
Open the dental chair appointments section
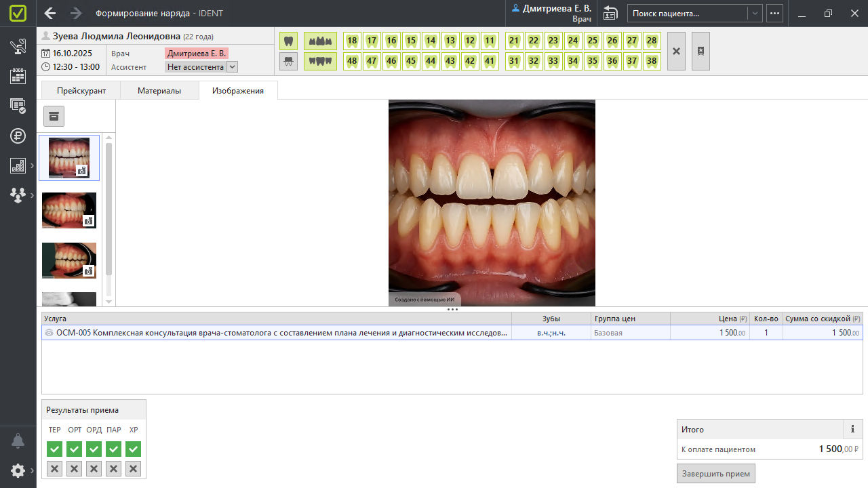click(18, 47)
